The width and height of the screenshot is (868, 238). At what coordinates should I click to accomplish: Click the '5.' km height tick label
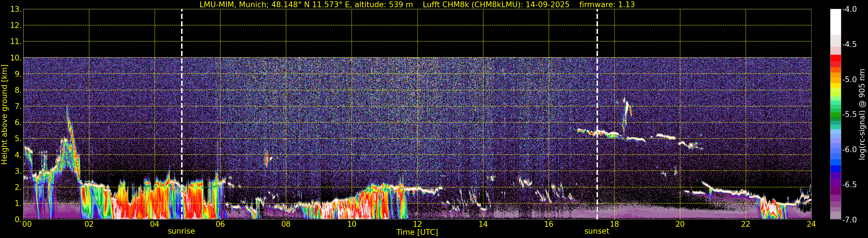18,139
